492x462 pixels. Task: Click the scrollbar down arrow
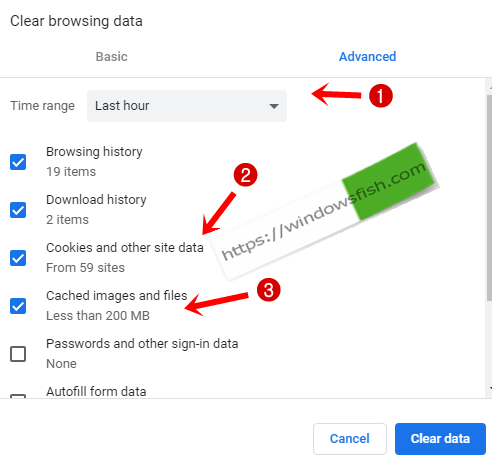coord(490,388)
